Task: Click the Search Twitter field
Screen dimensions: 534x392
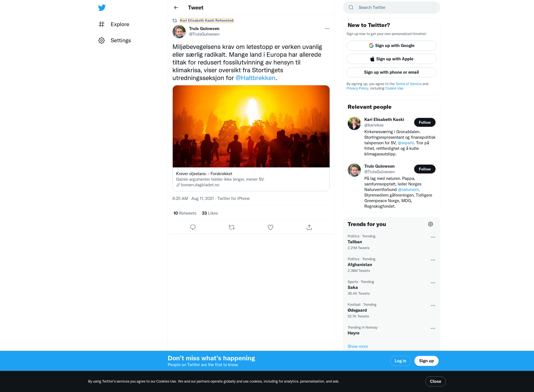Action: pos(391,8)
